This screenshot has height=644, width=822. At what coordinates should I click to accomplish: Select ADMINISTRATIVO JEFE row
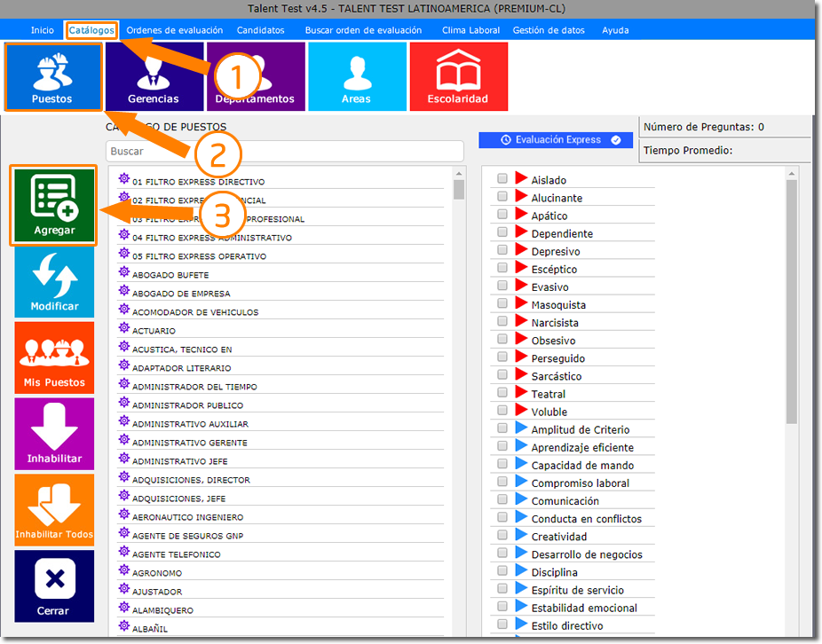(281, 459)
